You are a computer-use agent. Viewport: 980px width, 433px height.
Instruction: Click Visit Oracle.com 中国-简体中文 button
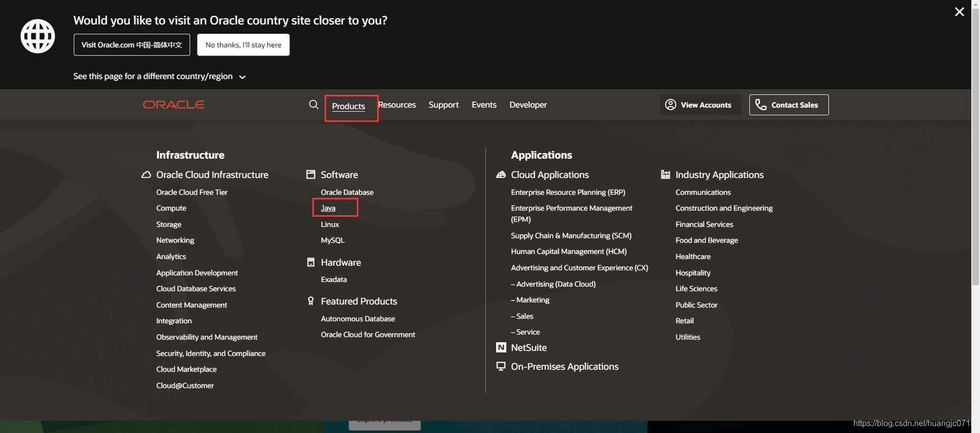pos(132,45)
